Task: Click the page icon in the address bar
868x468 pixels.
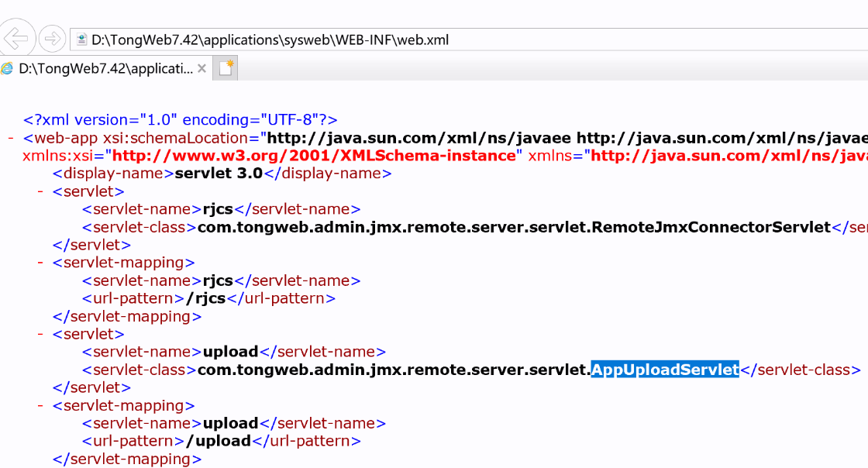Action: coord(82,40)
